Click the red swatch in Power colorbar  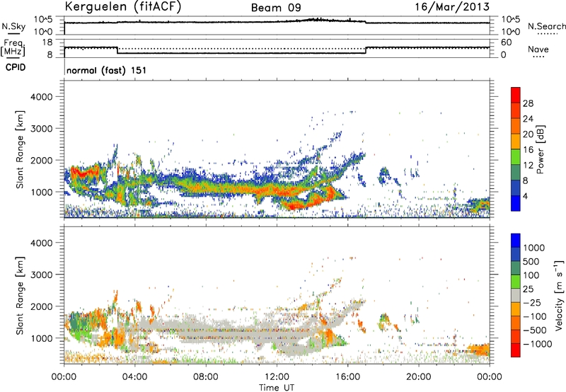click(x=516, y=95)
